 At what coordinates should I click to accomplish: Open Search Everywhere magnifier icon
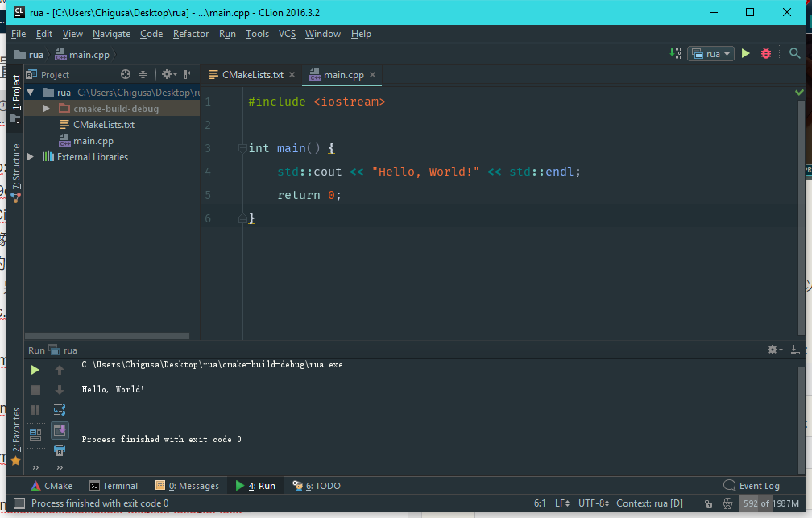pyautogui.click(x=795, y=54)
